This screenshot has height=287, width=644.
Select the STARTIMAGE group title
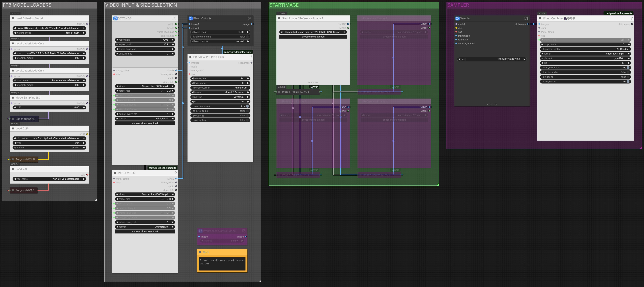284,5
